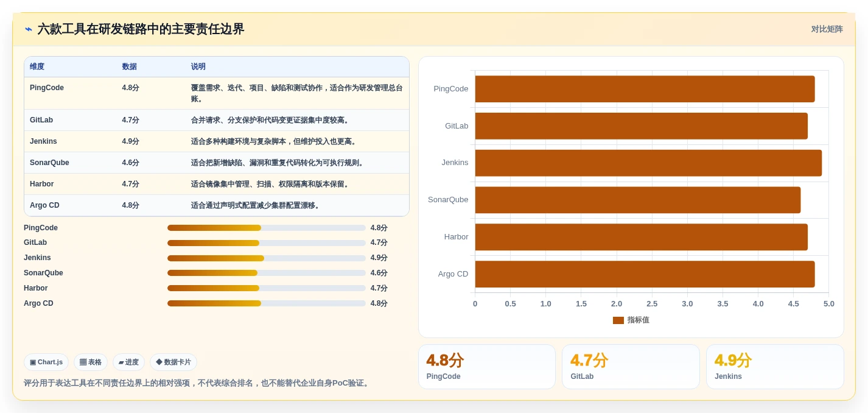Click the Argo CD progress bar
The image size is (868, 413).
267,303
